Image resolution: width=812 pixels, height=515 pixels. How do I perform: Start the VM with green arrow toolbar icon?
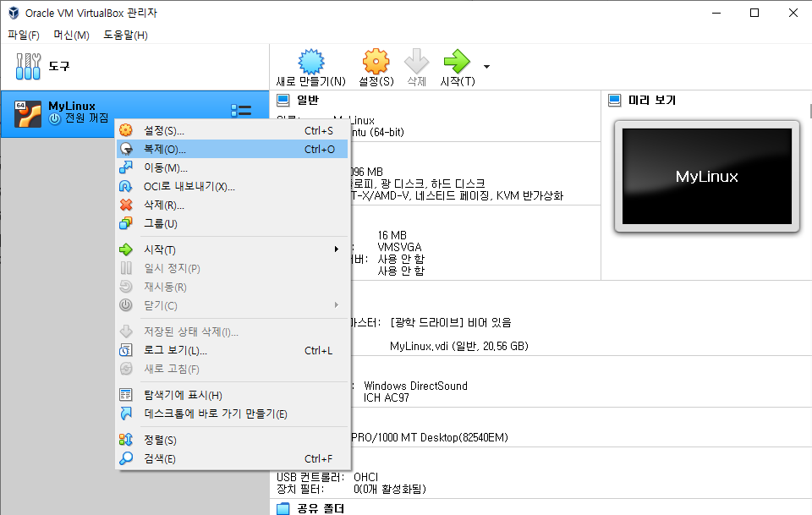pos(457,62)
